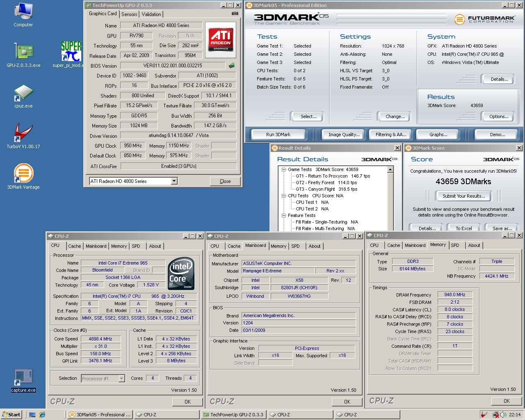Image resolution: width=525 pixels, height=420 pixels.
Task: Launch cpuz.exe desktop shortcut
Action: pos(23,96)
